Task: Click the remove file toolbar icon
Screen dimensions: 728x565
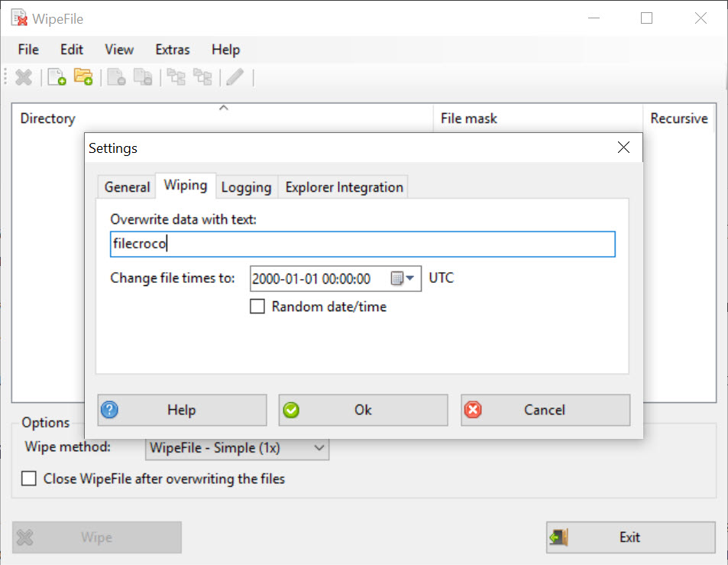Action: tap(117, 77)
